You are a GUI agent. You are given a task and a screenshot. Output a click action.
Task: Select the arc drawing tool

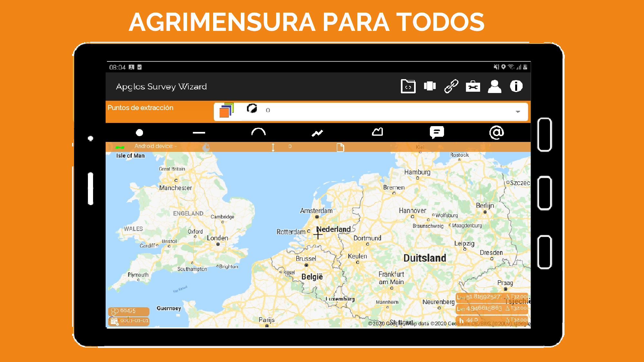pyautogui.click(x=258, y=132)
